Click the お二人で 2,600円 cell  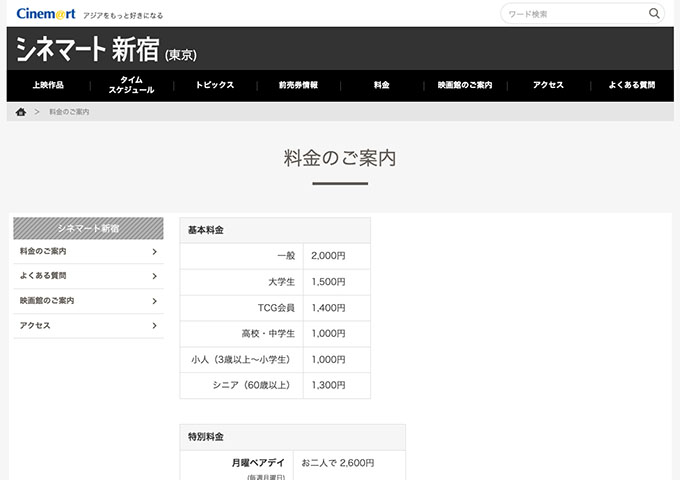338,463
